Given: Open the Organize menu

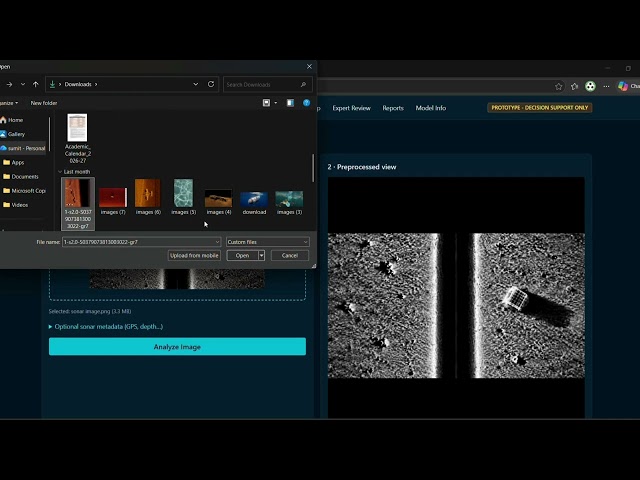Looking at the screenshot, I should pos(8,103).
